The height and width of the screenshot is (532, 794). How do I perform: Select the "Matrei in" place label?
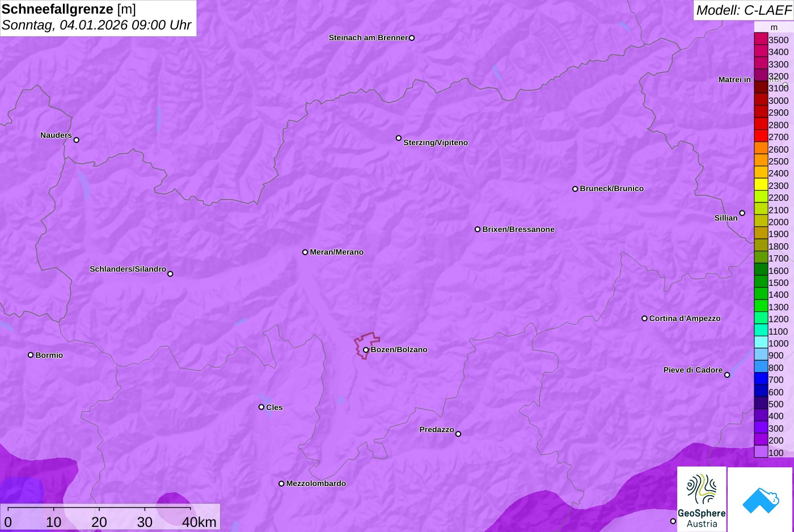tap(734, 80)
